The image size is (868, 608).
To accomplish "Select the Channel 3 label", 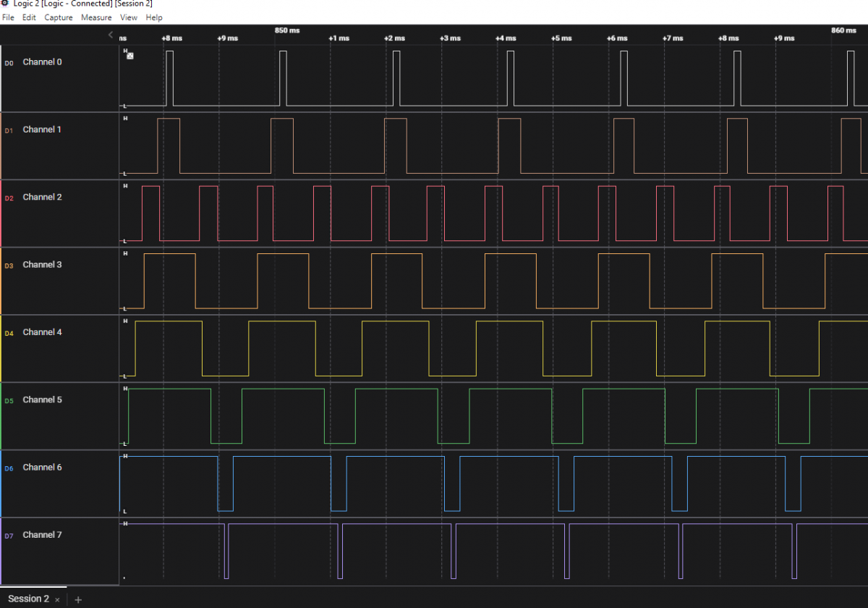I will (x=42, y=265).
